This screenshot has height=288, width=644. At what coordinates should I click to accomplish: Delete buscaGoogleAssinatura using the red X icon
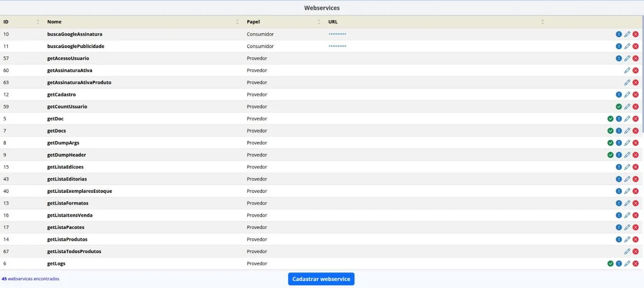click(636, 34)
